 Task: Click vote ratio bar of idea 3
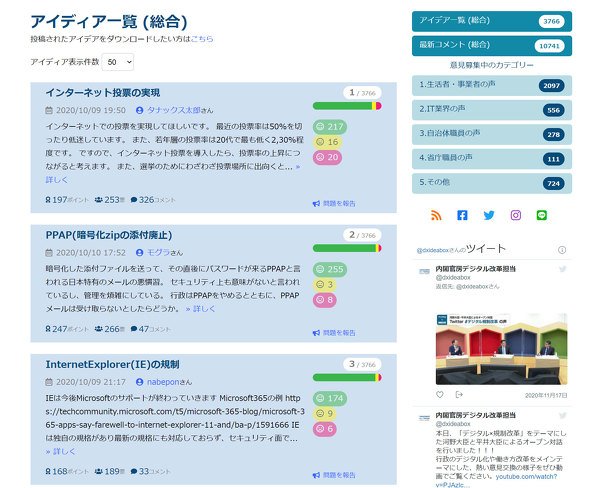[x=347, y=377]
